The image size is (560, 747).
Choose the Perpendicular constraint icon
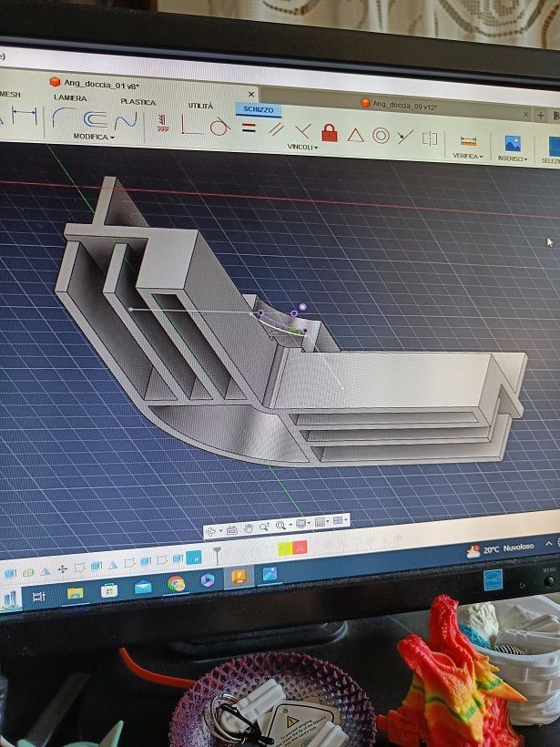(302, 131)
